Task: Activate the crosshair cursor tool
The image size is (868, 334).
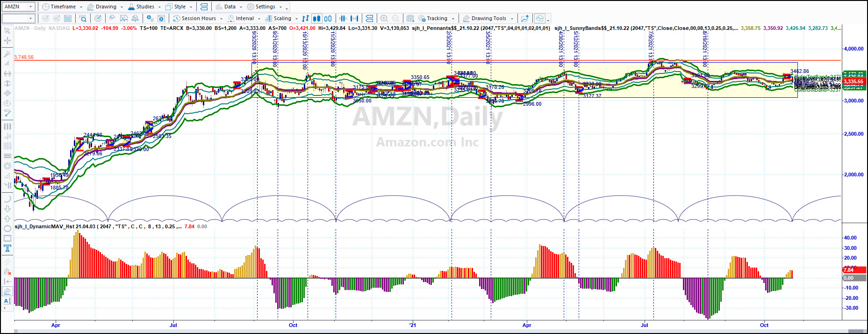Action: (x=7, y=41)
